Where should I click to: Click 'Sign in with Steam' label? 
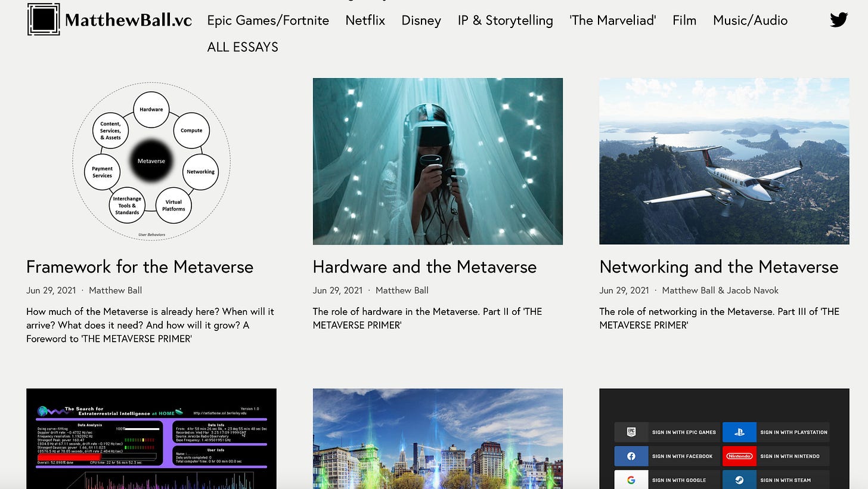point(786,480)
